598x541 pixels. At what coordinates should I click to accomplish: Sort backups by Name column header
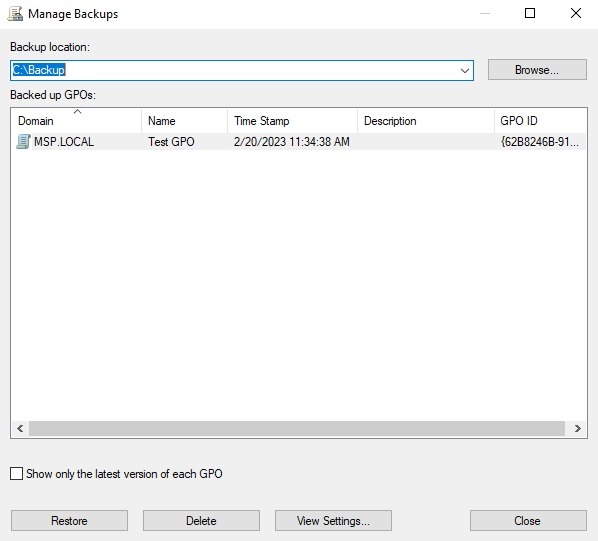185,121
